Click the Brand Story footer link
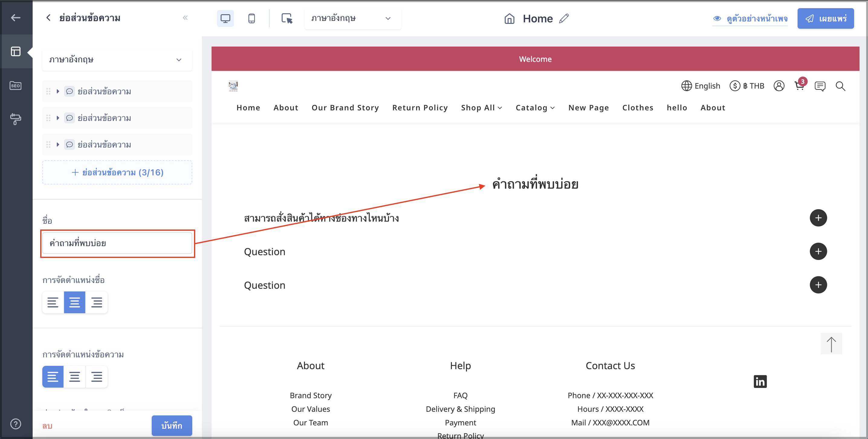 pyautogui.click(x=310, y=395)
